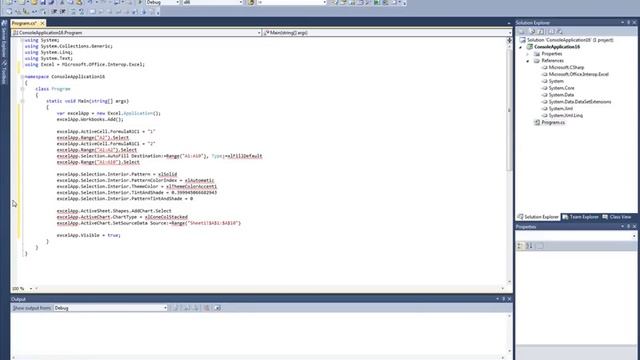Go to next message in Output toolbar
Image resolution: width=640 pixels, height=360 pixels.
click(196, 308)
